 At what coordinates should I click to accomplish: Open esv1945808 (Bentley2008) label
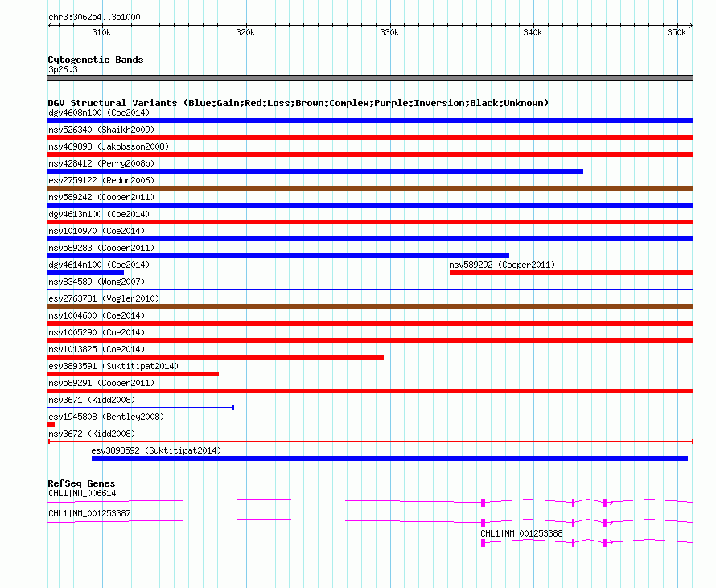coord(106,417)
